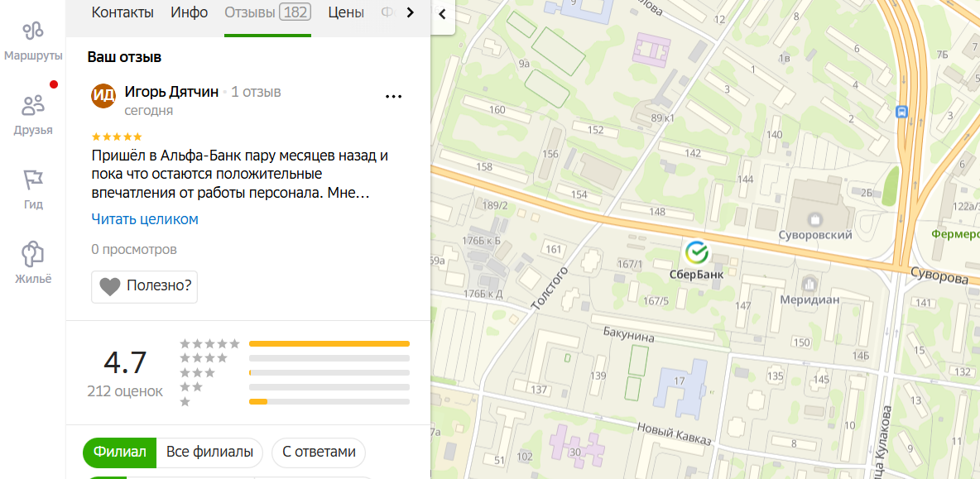
Task: Click building 167/5 label on map
Action: 656,301
